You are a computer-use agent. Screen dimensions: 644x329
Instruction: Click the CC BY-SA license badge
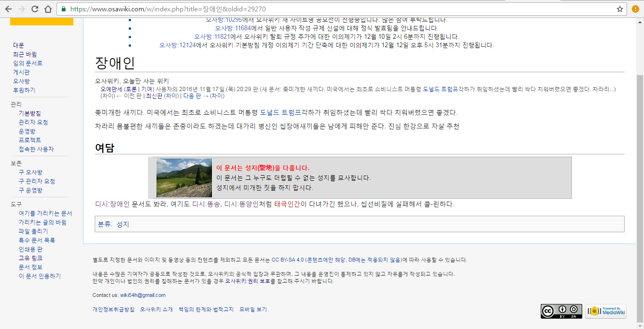pos(561,311)
